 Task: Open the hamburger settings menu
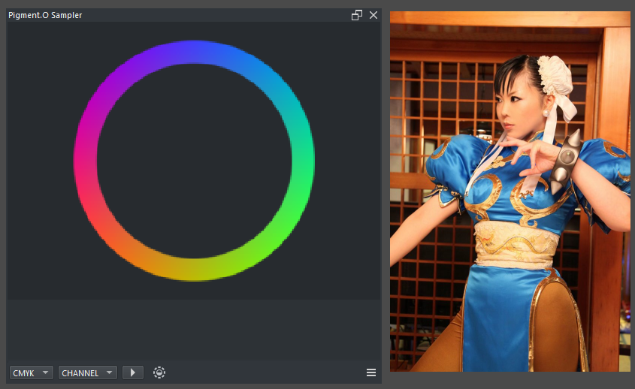(371, 372)
